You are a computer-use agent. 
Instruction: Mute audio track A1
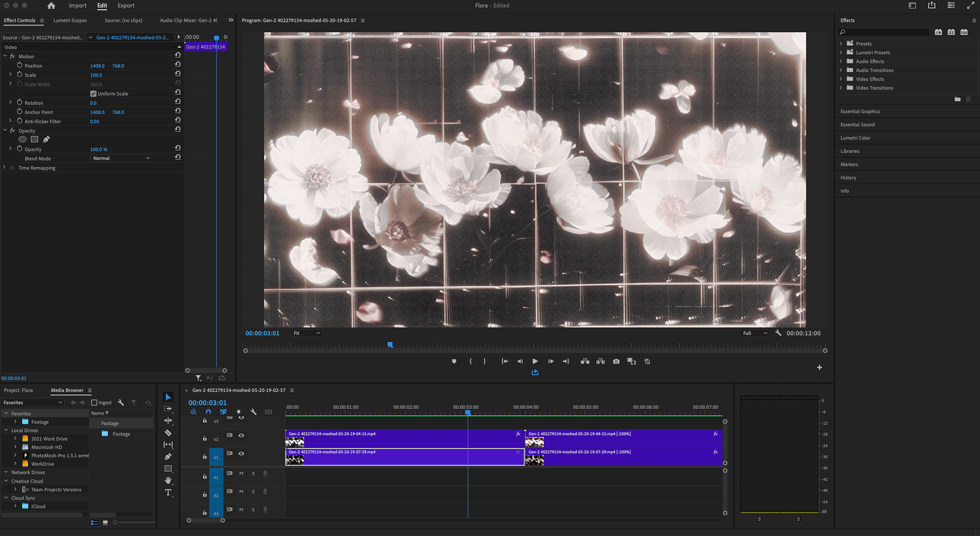pyautogui.click(x=241, y=473)
